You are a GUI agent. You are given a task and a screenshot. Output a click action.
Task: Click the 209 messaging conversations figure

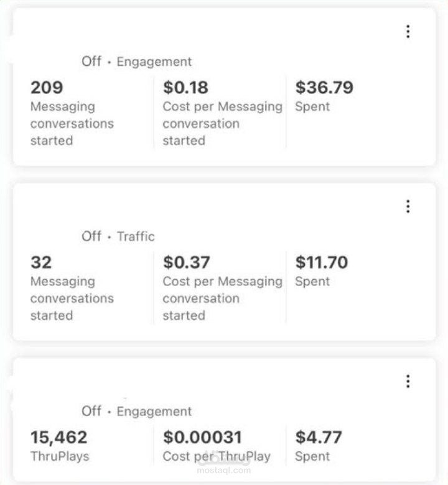(47, 87)
